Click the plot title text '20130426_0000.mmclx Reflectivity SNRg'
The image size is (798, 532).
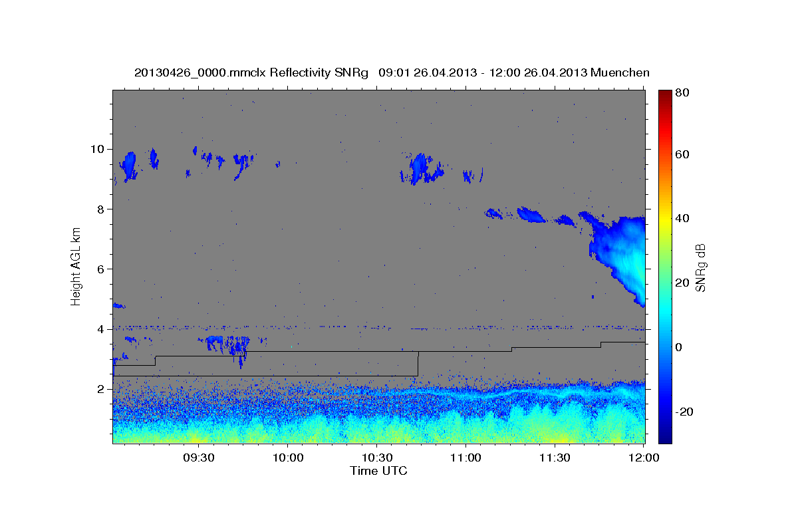[x=251, y=72]
